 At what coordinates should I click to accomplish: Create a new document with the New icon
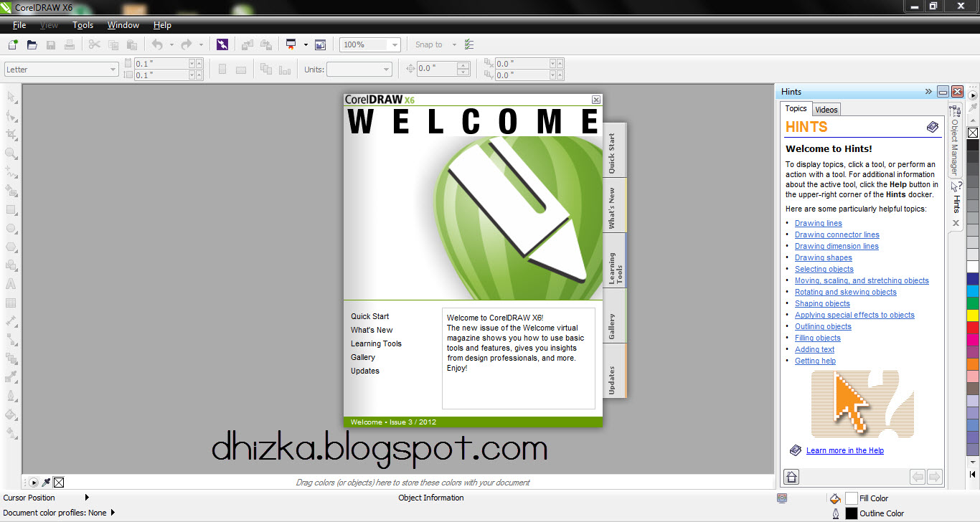(13, 44)
